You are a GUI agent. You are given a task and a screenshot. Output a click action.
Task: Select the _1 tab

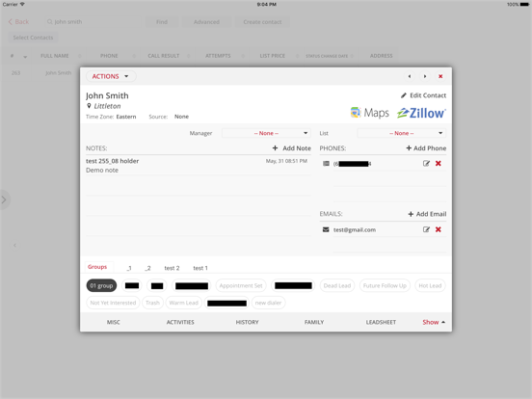129,268
